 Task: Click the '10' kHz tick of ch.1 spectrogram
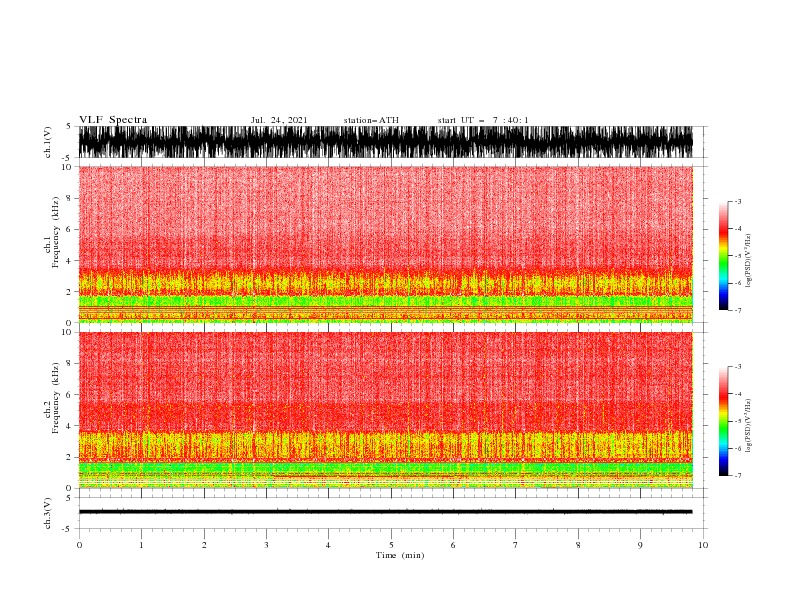pyautogui.click(x=67, y=167)
